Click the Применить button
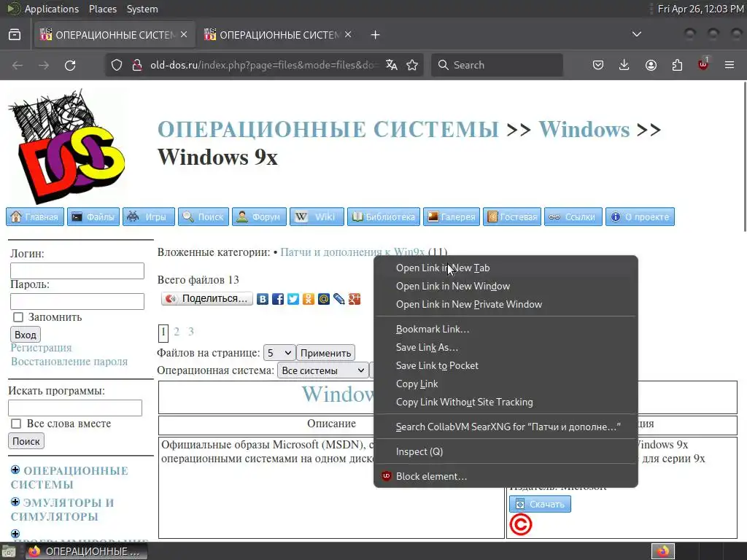This screenshot has height=560, width=747. [x=325, y=353]
